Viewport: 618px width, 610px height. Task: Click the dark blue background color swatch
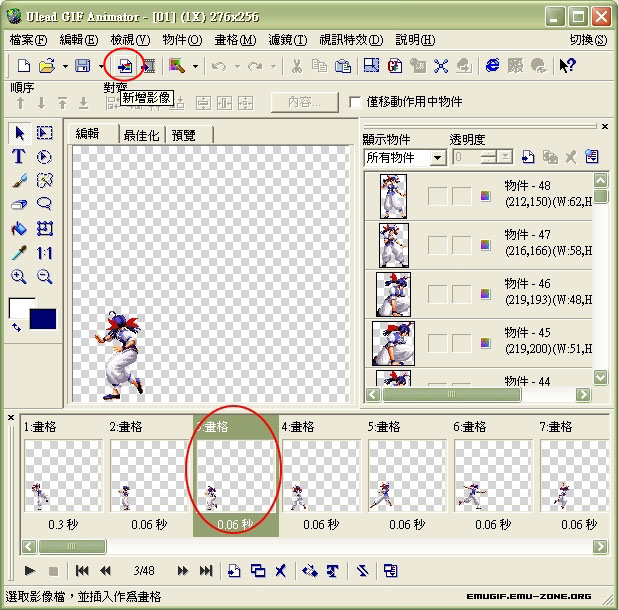43,319
